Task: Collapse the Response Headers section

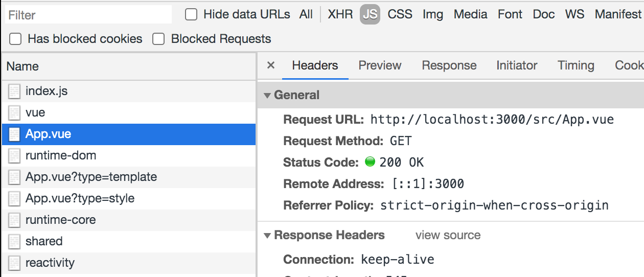Action: 267,236
